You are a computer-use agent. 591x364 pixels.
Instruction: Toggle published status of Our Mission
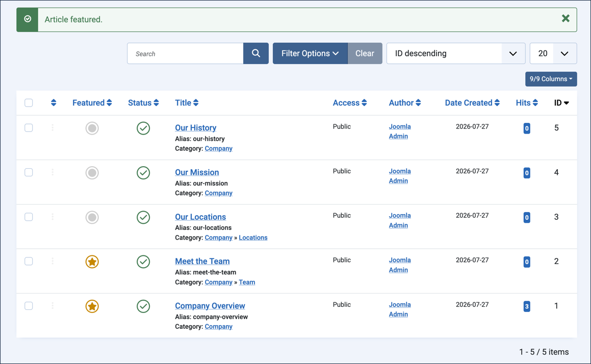(143, 173)
